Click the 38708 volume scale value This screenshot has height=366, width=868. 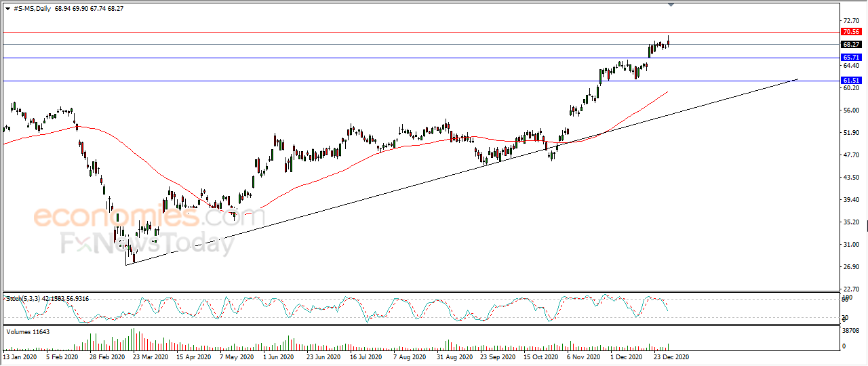852,331
